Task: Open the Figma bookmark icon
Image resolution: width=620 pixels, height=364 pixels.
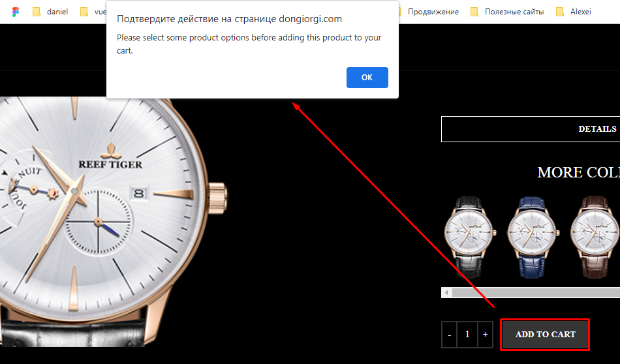Action: tap(16, 12)
